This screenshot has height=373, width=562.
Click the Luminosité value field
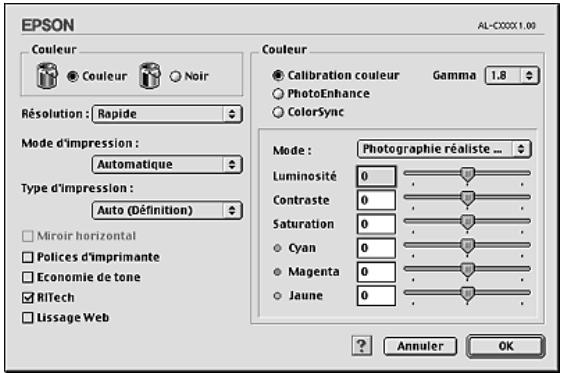[x=376, y=176]
